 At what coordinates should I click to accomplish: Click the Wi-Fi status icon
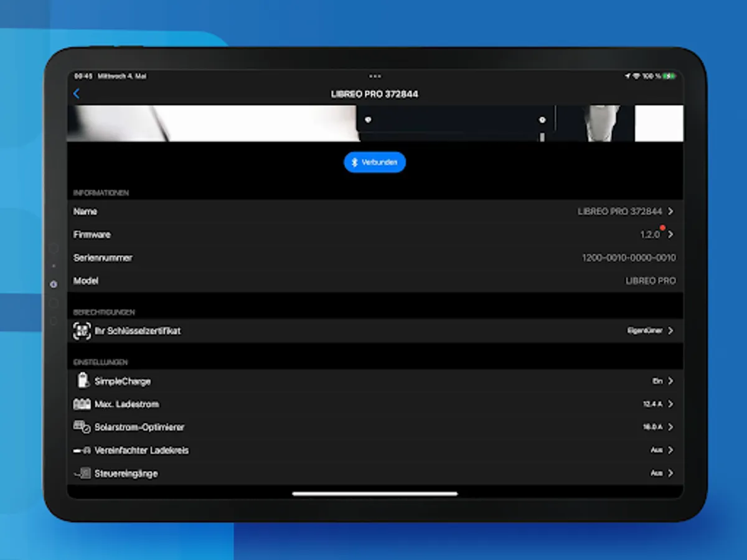(x=636, y=76)
